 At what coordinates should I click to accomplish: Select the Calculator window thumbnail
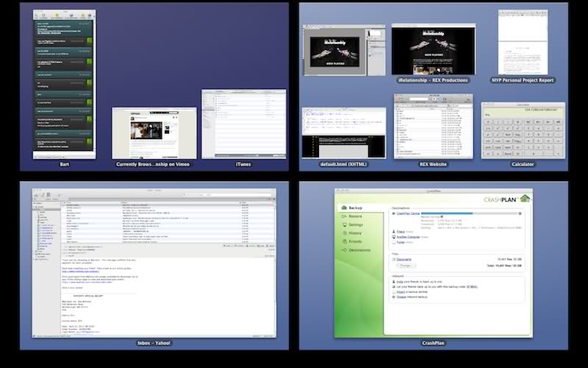point(523,131)
